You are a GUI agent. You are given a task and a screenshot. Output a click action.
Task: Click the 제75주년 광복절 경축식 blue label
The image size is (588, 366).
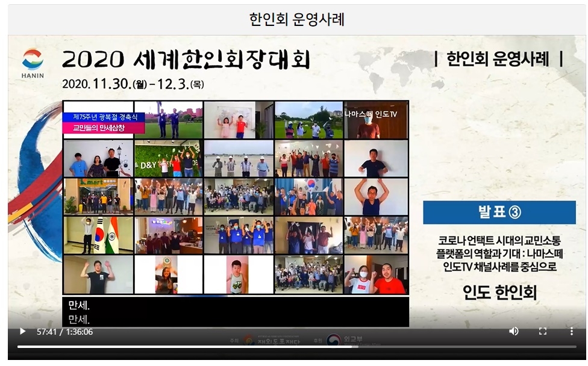tap(104, 117)
